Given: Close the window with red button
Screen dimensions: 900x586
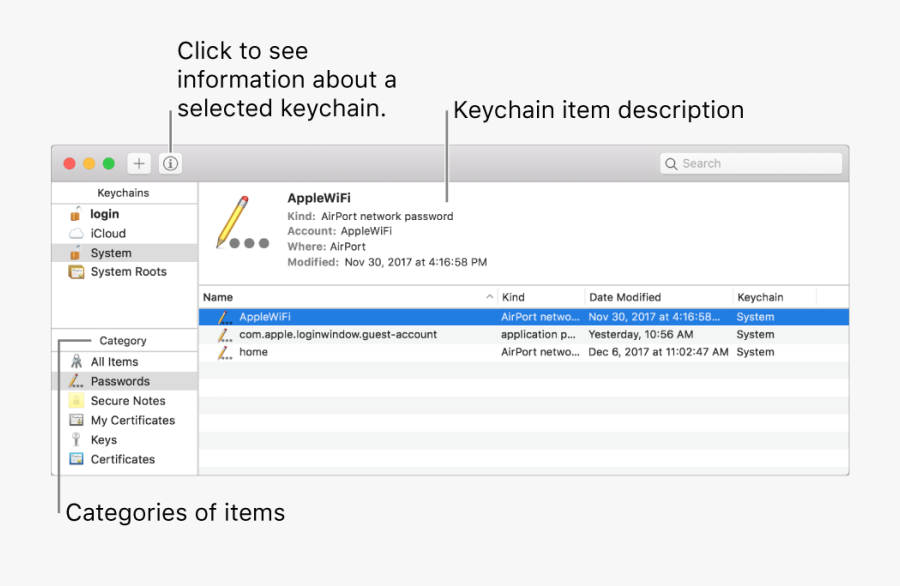Looking at the screenshot, I should (69, 164).
